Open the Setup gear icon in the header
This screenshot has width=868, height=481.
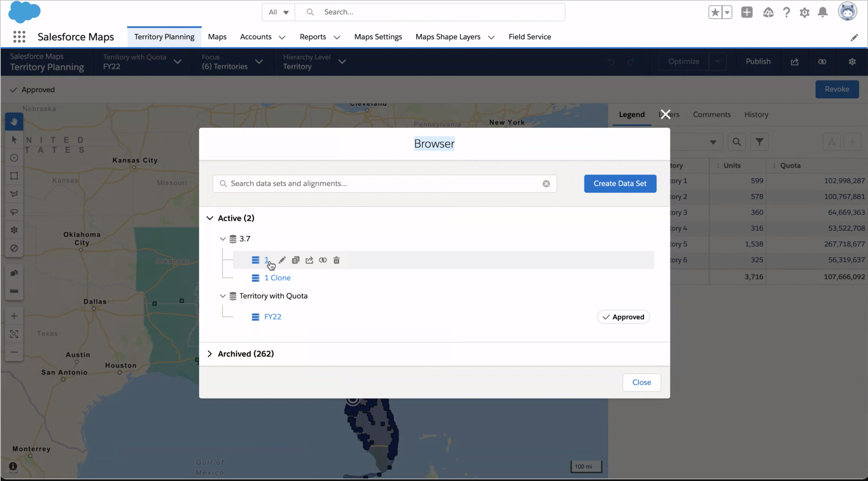tap(804, 12)
